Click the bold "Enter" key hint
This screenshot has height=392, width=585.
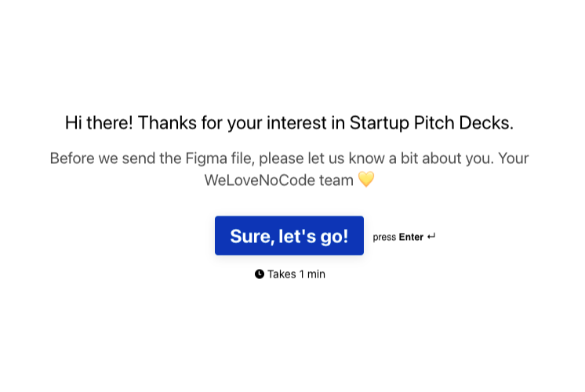(411, 237)
